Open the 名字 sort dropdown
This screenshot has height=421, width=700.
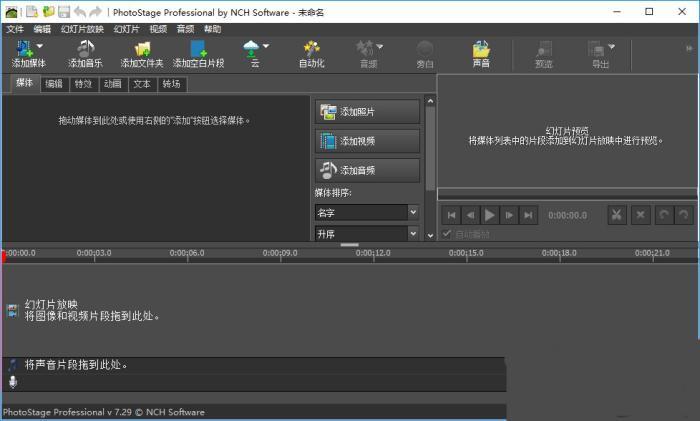pyautogui.click(x=367, y=213)
